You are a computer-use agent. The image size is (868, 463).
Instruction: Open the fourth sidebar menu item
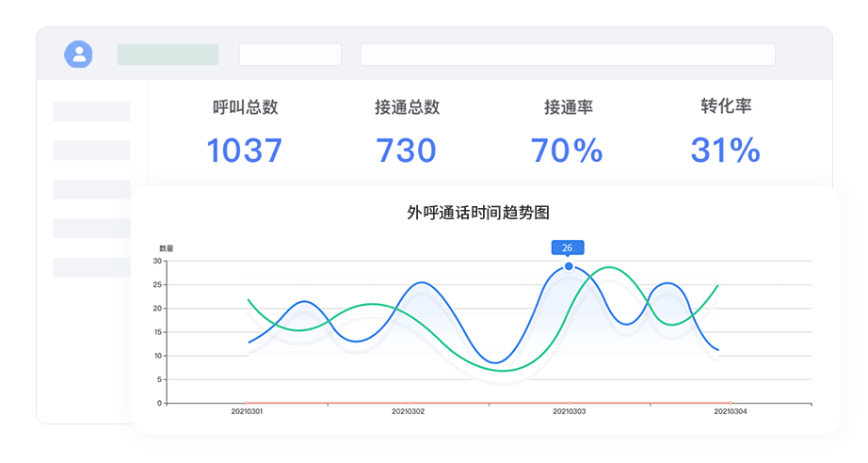coord(91,228)
